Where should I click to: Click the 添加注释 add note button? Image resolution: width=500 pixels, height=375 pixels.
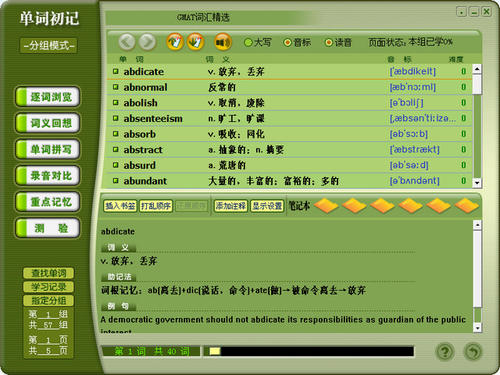click(231, 206)
